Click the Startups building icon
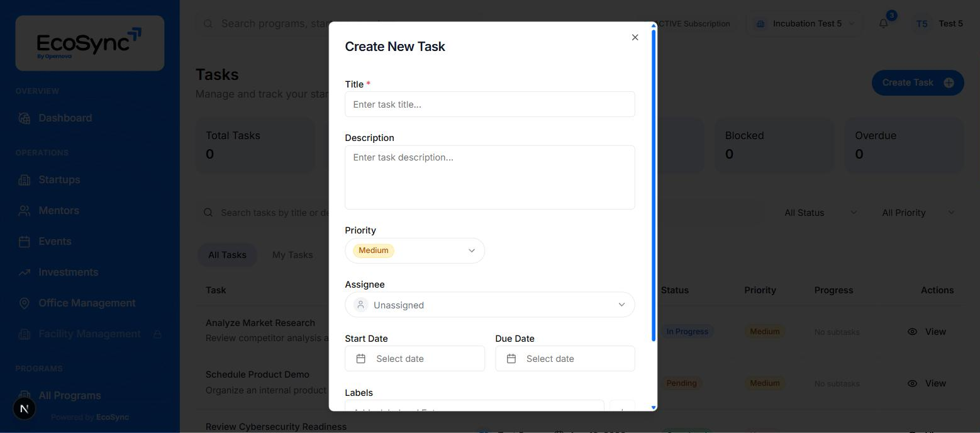This screenshot has width=980, height=433. click(x=25, y=180)
